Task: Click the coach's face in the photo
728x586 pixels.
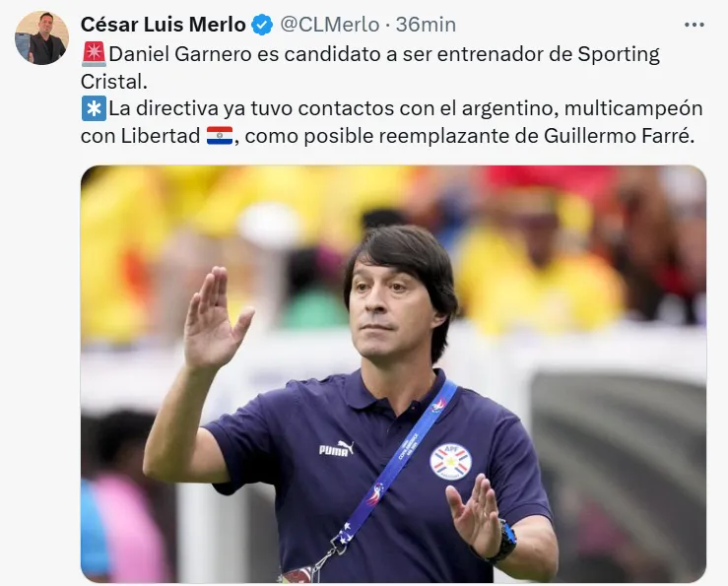Action: coord(397,306)
